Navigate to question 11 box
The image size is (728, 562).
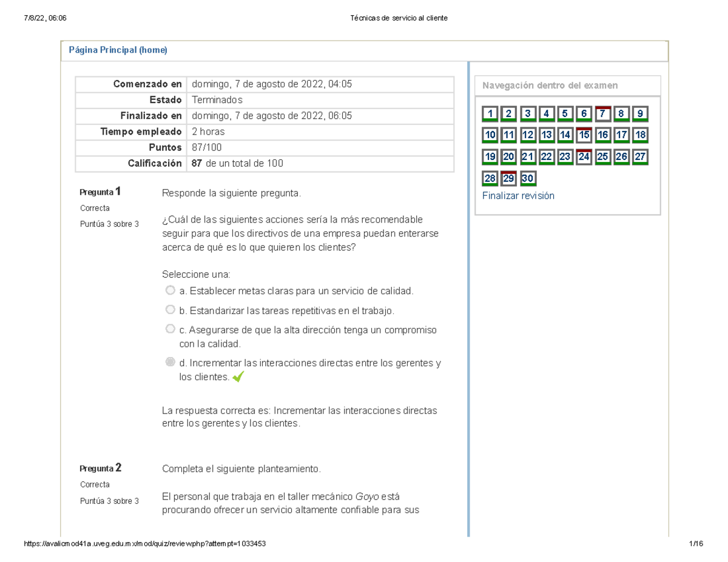point(509,135)
